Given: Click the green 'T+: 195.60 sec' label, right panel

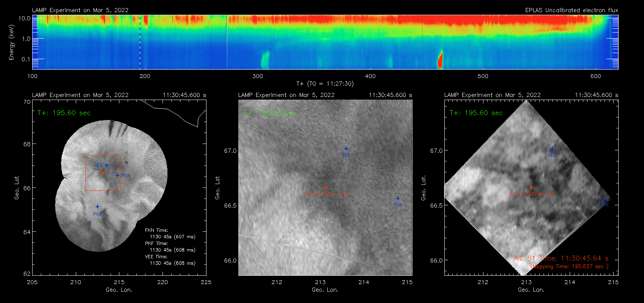Looking at the screenshot, I should coord(476,113).
